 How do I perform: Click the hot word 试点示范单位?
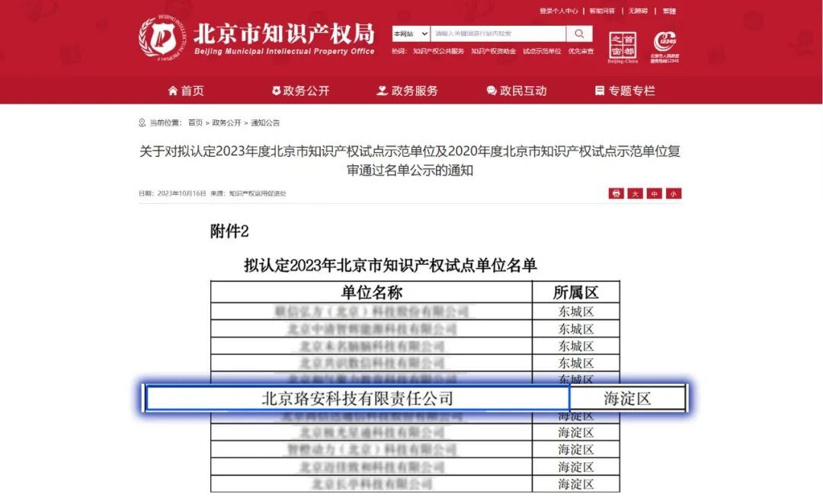click(x=542, y=52)
